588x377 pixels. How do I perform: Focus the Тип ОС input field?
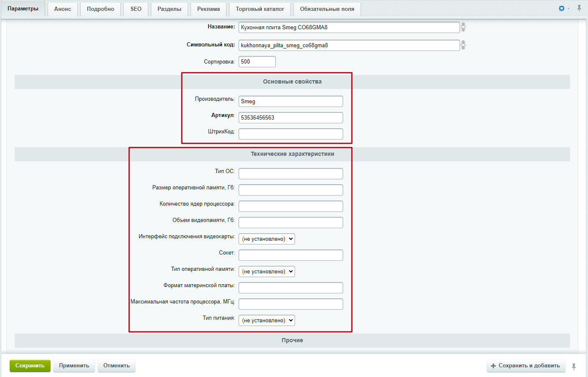click(291, 173)
